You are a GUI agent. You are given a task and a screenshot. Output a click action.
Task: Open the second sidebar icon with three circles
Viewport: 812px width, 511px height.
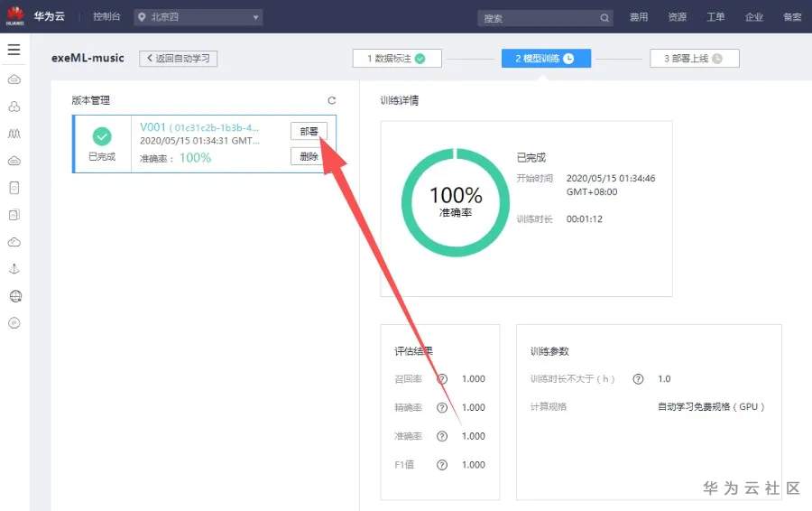point(14,107)
